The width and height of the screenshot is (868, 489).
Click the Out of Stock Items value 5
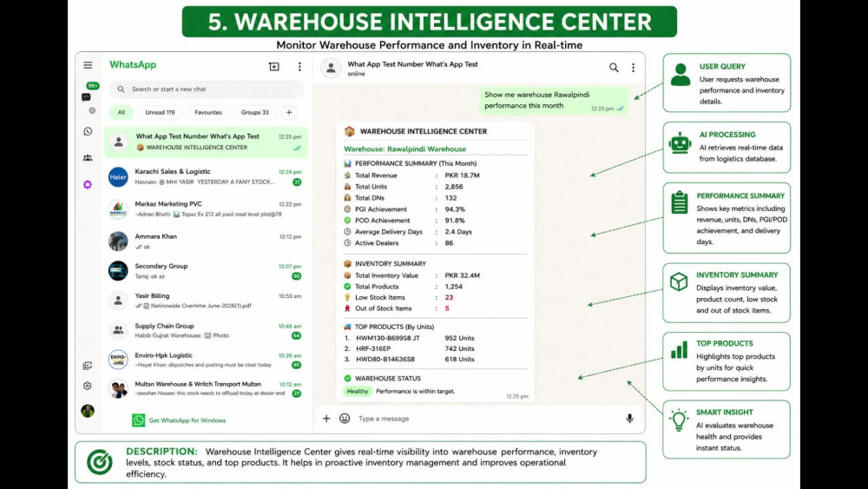click(x=447, y=308)
